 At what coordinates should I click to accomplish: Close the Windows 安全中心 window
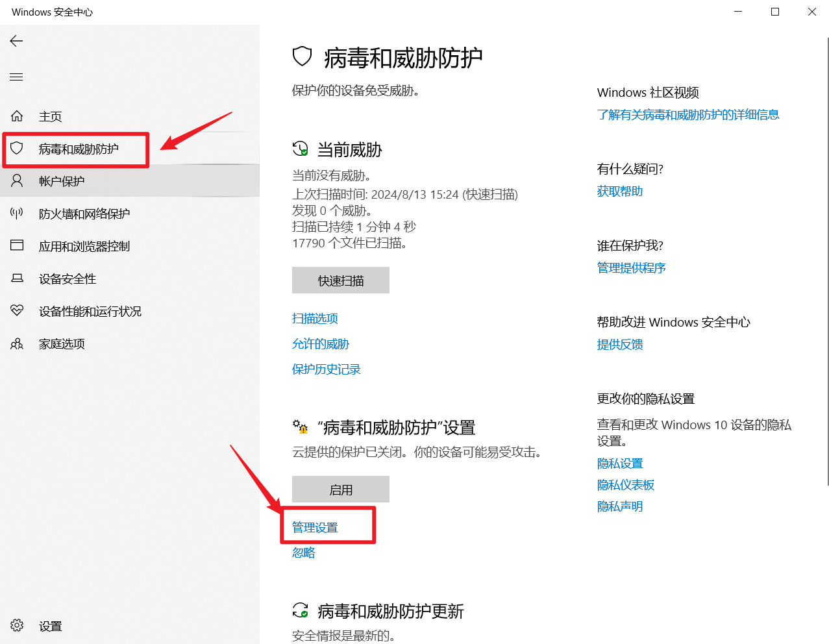811,12
